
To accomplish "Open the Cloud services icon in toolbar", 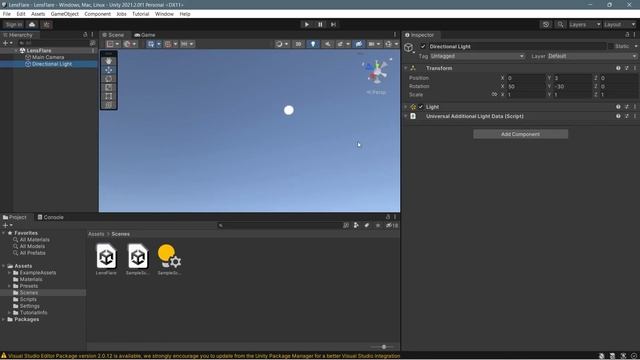I will [x=32, y=24].
